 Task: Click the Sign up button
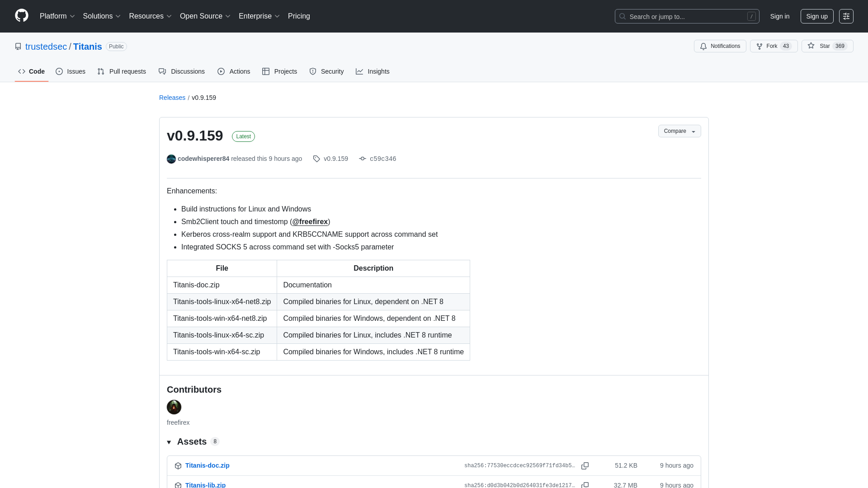(816, 16)
